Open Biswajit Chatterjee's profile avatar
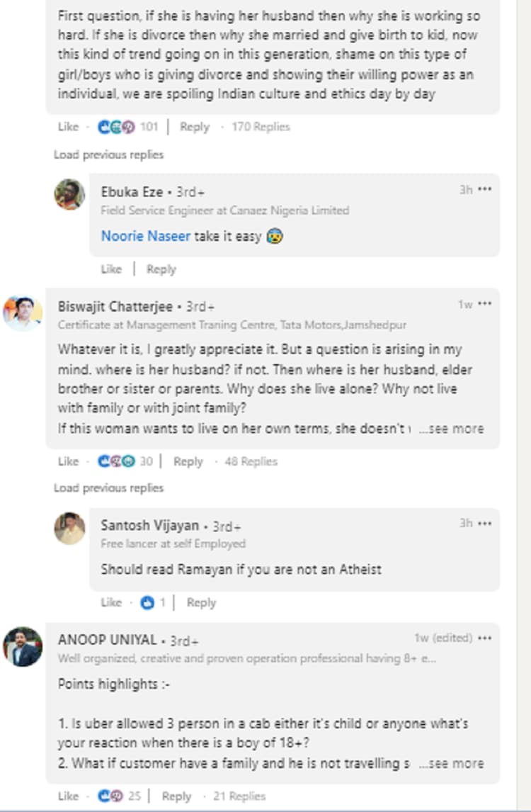 tap(22, 313)
